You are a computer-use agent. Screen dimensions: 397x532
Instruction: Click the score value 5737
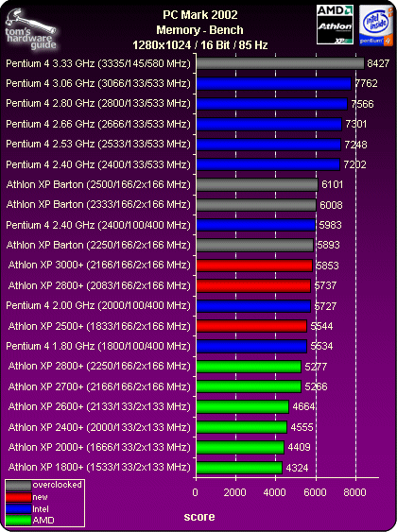325,285
